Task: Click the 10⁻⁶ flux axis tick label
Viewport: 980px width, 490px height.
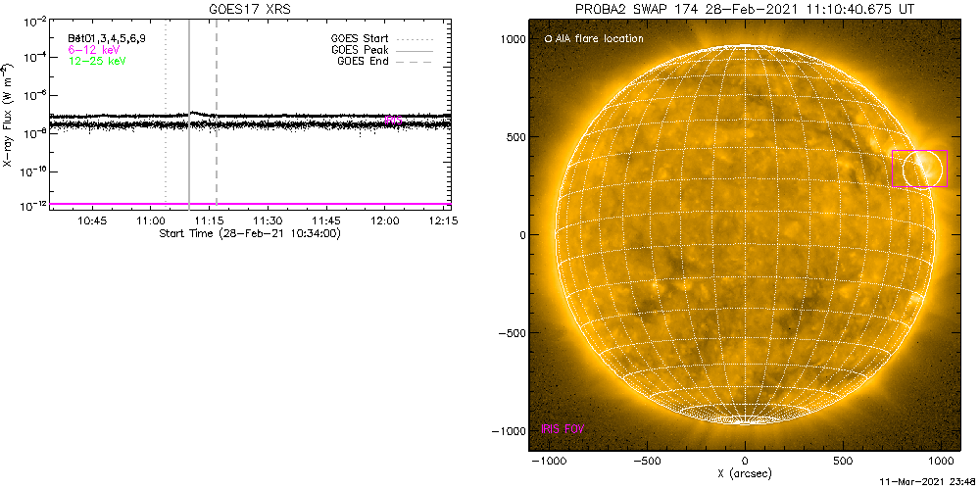Action: [34, 96]
